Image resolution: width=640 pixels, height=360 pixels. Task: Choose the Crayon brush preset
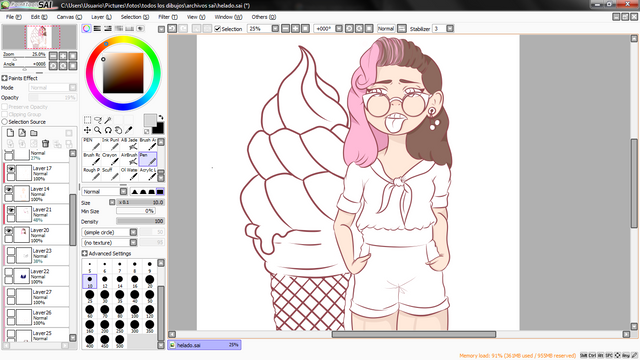pyautogui.click(x=110, y=160)
